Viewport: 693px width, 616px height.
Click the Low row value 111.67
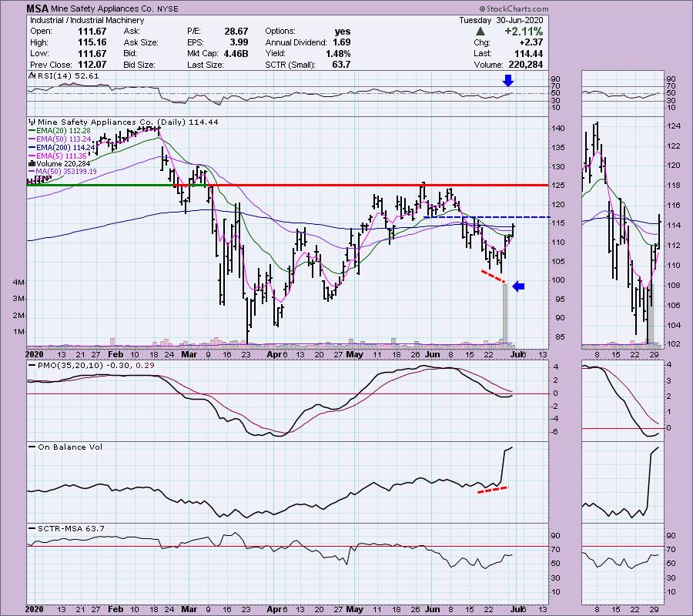pyautogui.click(x=92, y=53)
